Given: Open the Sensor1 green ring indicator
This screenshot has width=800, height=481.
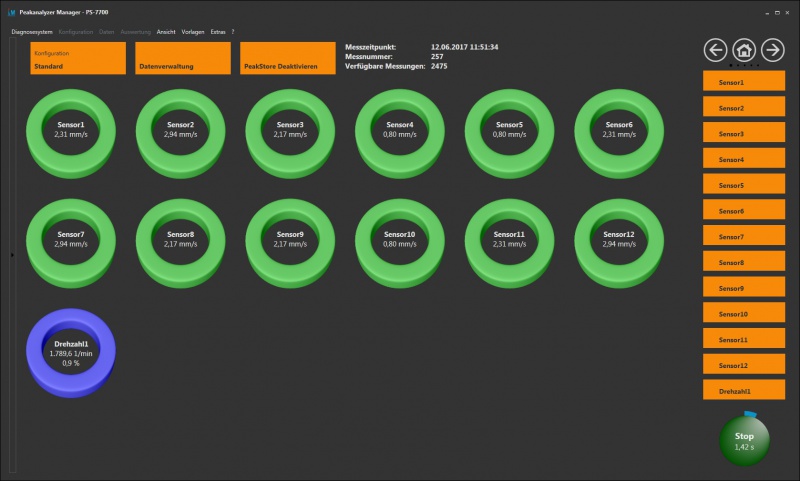Looking at the screenshot, I should pyautogui.click(x=69, y=132).
